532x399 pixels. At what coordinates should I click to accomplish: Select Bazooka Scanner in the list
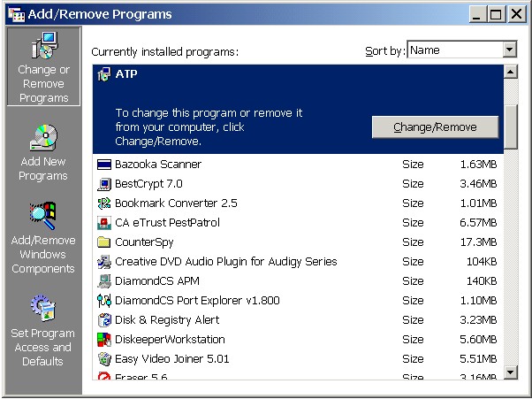coord(298,165)
